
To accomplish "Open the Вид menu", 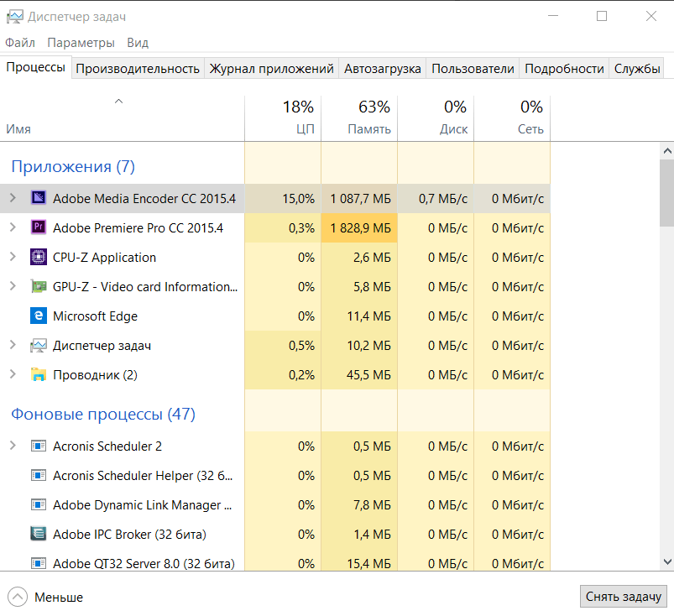I will (x=138, y=43).
